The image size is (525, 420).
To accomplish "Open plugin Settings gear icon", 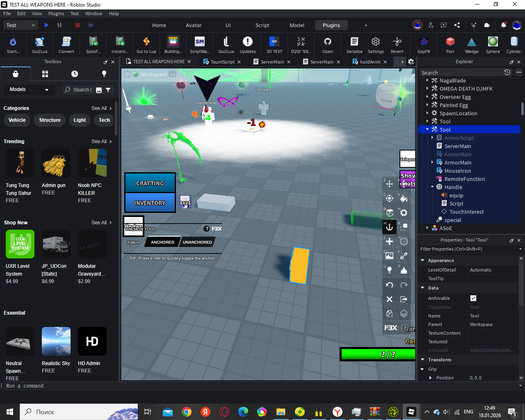I will [376, 45].
